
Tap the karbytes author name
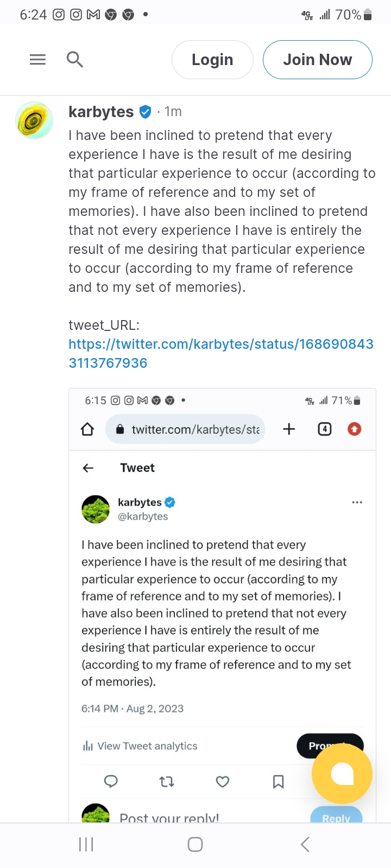(x=101, y=112)
